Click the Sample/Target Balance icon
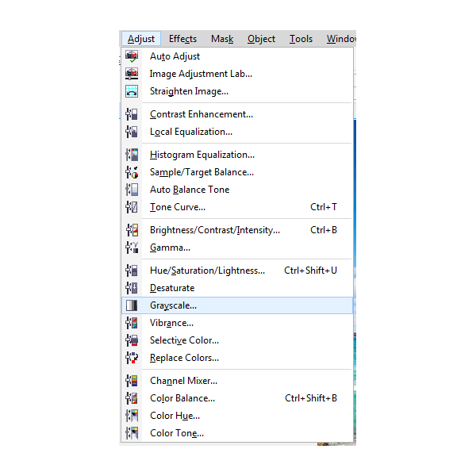Viewport: 476px width, 476px height. click(132, 172)
